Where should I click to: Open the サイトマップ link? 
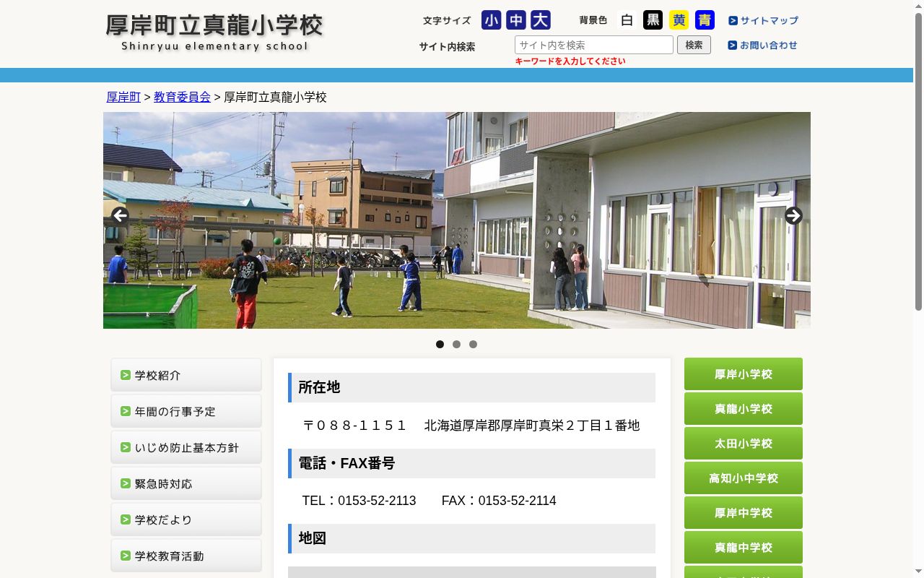coord(763,21)
